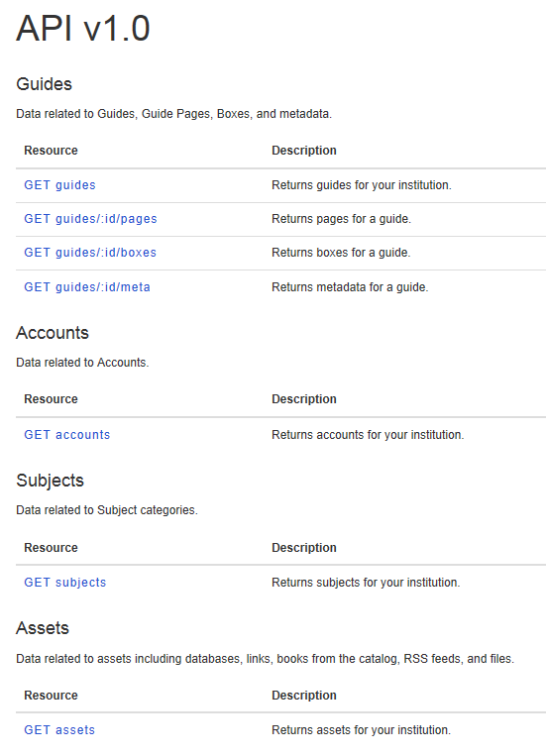The image size is (546, 756).
Task: Click 'Returns subjects for your institution.' description
Action: (366, 583)
